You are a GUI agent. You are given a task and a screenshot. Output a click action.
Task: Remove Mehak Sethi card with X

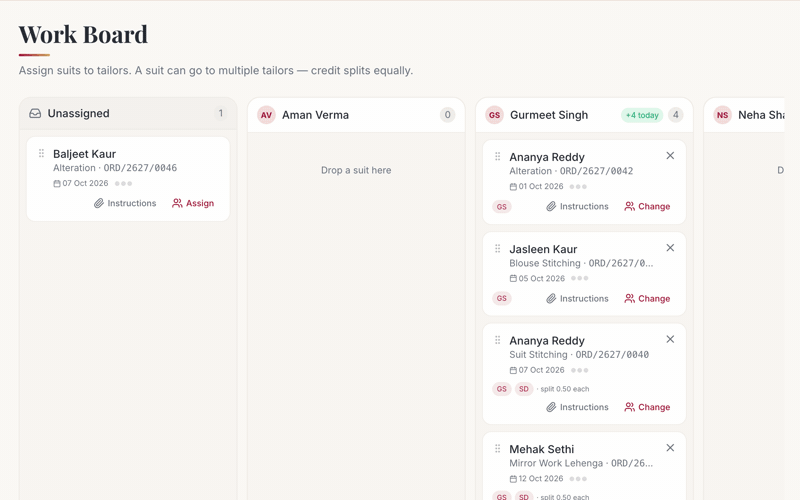670,447
